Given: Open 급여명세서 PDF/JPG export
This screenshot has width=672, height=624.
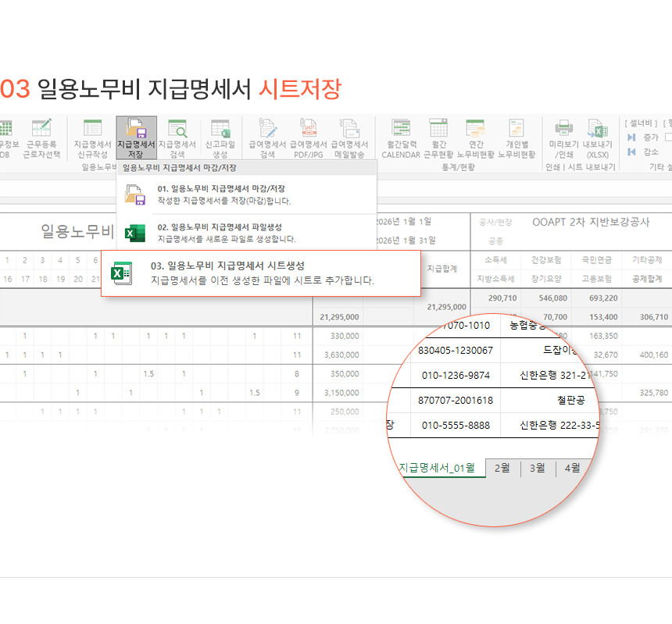Looking at the screenshot, I should 309,137.
